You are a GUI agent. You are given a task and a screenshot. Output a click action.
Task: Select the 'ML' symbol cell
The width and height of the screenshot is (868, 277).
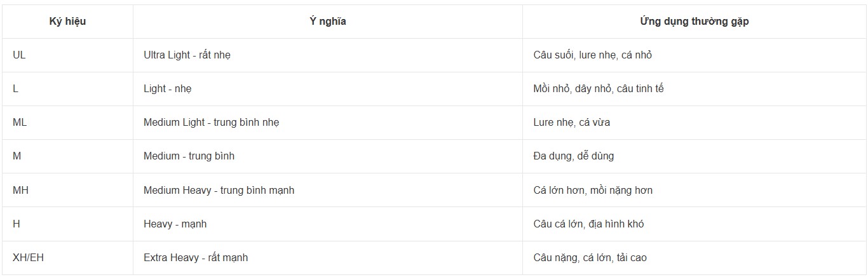tap(67, 123)
